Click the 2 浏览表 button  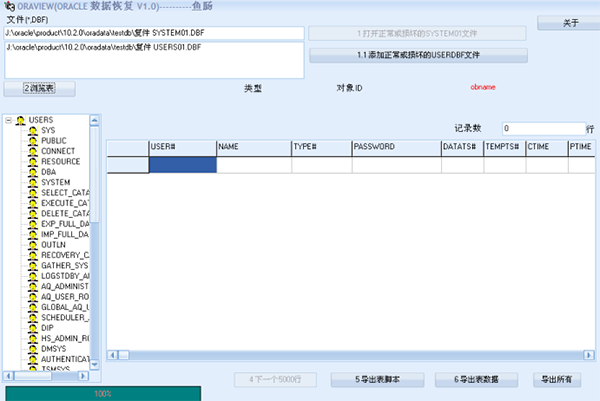pos(39,88)
